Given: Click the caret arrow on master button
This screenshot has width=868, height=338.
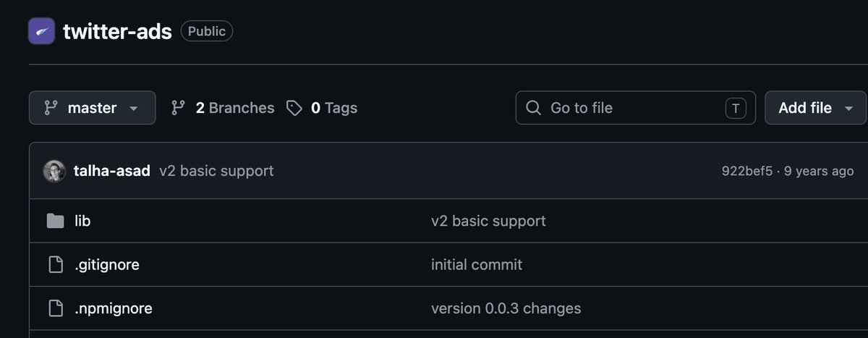Looking at the screenshot, I should point(133,109).
